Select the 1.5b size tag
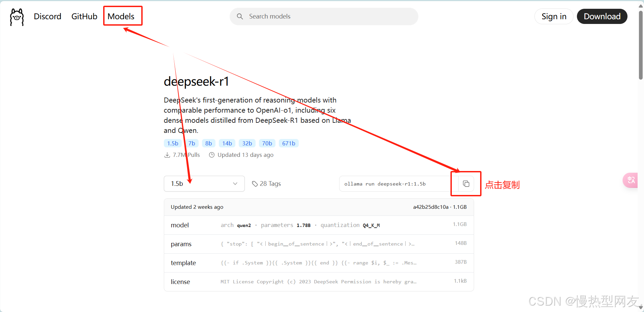This screenshot has width=644, height=312. (173, 143)
